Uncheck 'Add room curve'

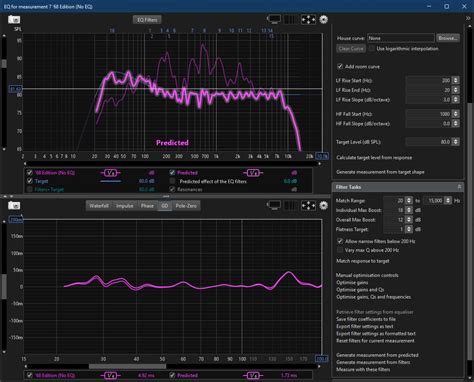pyautogui.click(x=340, y=66)
